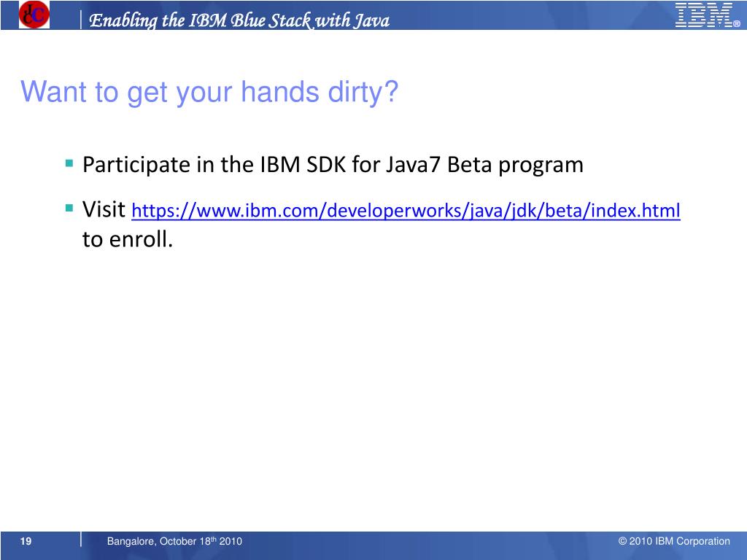The height and width of the screenshot is (560, 747).
Task: Click the header text 'Enabling the IBM Blue Stack with Java'
Action: click(239, 20)
